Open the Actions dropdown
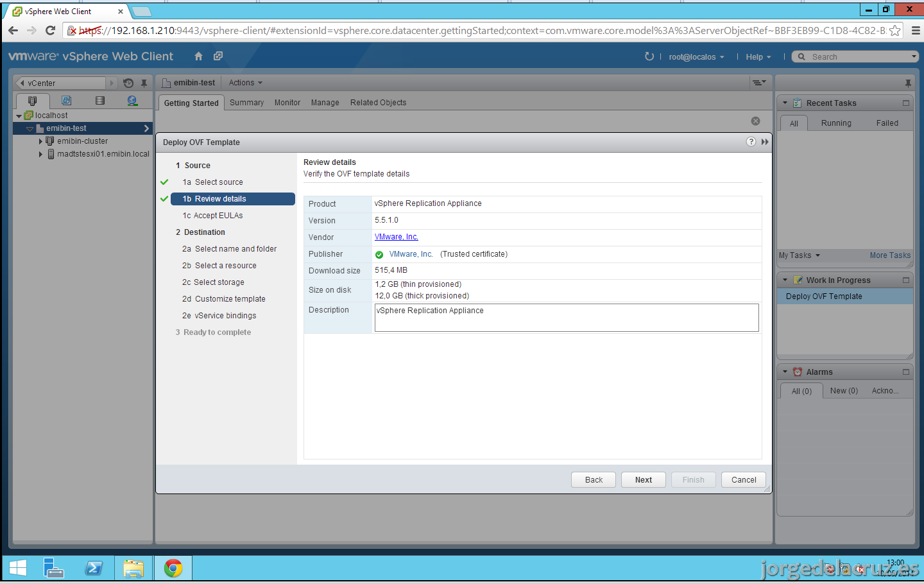The image size is (924, 584). [x=246, y=83]
